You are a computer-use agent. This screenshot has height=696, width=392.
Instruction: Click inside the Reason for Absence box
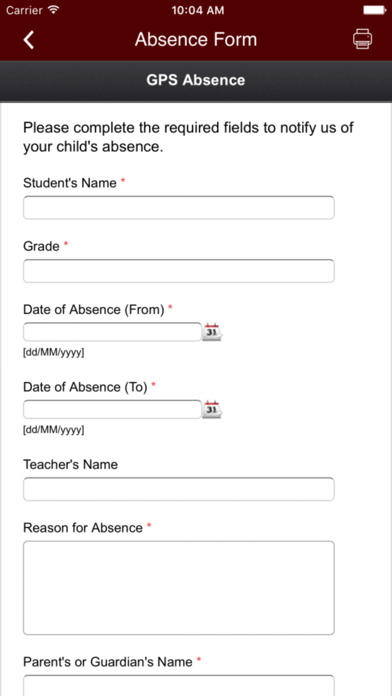click(x=178, y=588)
